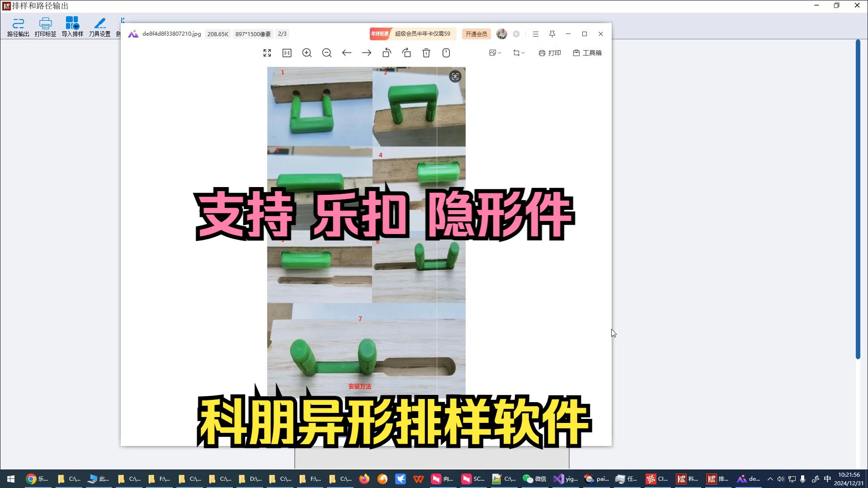This screenshot has width=868, height=488.
Task: Select 导入排样 import nesting icon
Action: point(72,27)
